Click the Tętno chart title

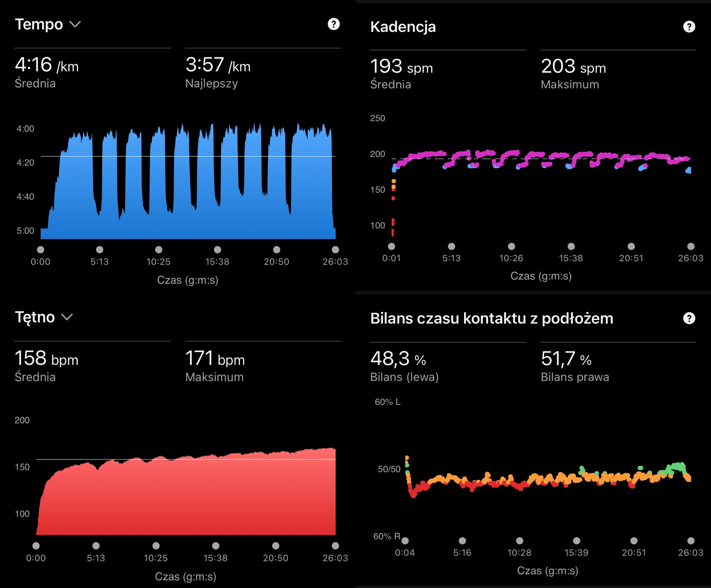tap(35, 317)
